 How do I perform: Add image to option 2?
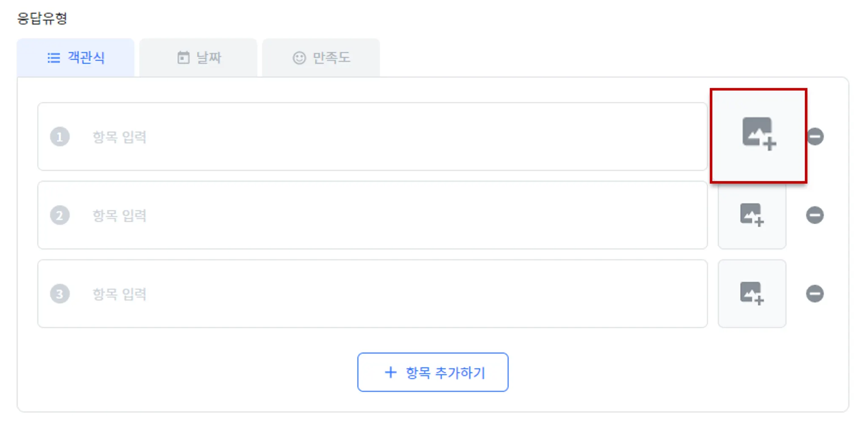(x=751, y=215)
